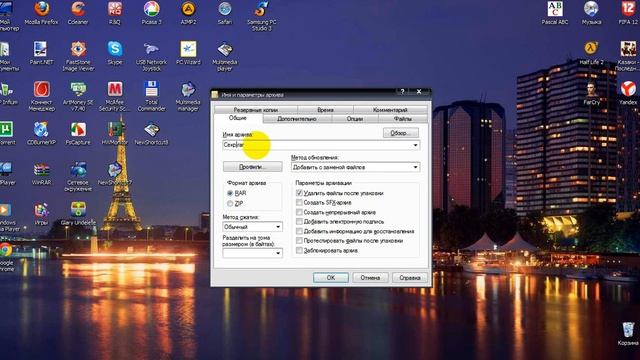Viewport: 640px width, 360px height.
Task: Confirm archive with OK button
Action: [331, 278]
